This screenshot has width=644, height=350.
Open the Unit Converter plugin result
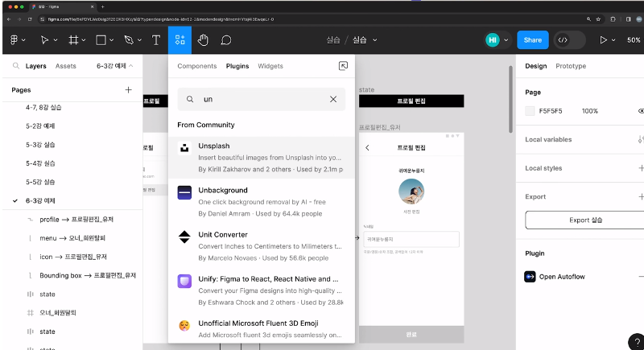coord(261,246)
